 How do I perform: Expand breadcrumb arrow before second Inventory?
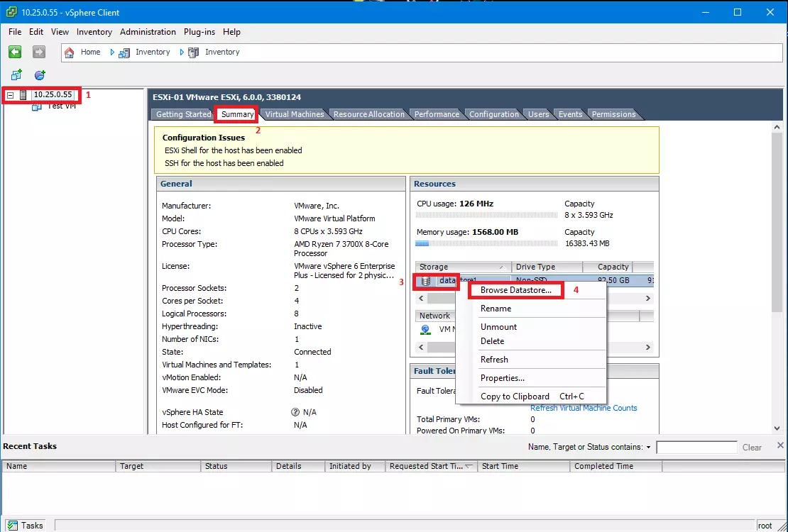tap(182, 52)
